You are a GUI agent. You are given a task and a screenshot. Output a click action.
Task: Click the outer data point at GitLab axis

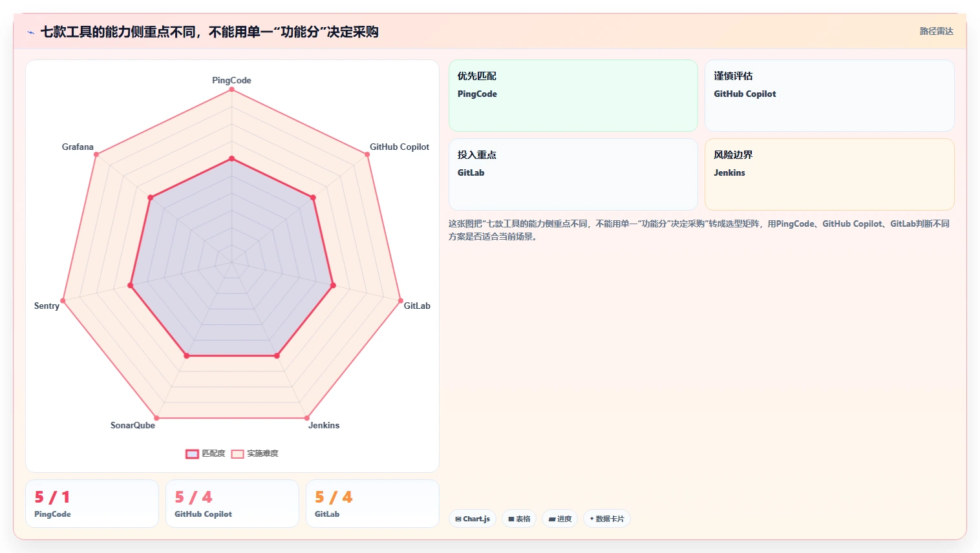[400, 300]
